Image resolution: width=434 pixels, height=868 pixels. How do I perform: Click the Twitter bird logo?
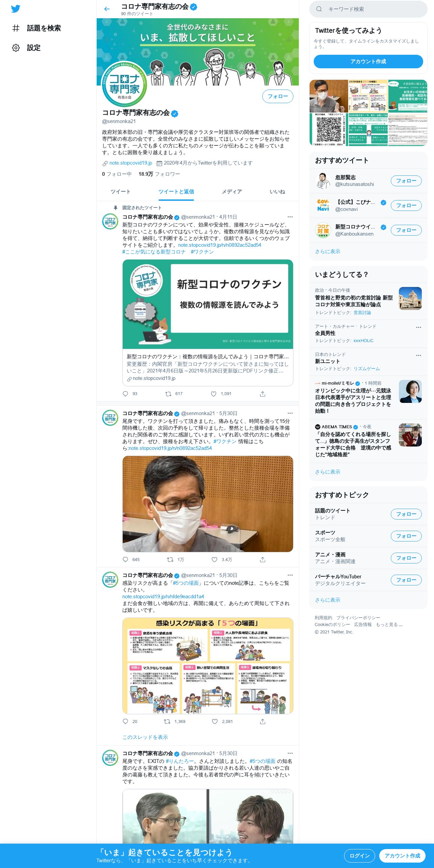click(x=16, y=9)
